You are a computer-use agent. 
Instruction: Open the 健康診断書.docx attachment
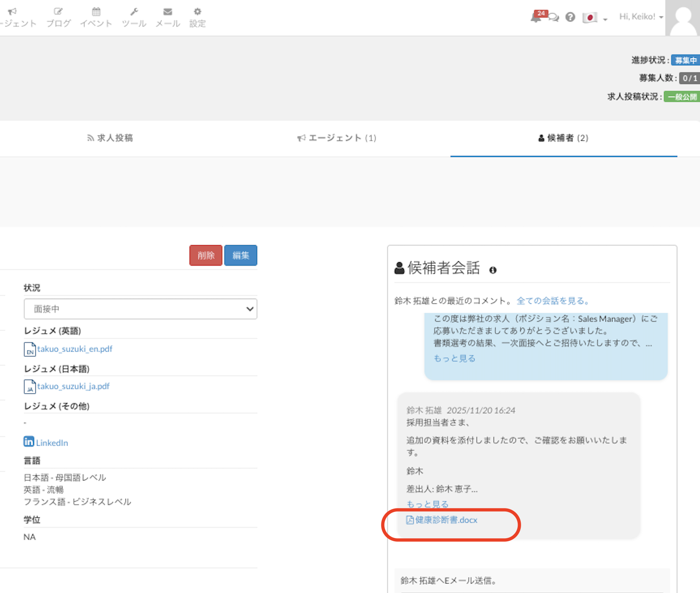tap(446, 520)
